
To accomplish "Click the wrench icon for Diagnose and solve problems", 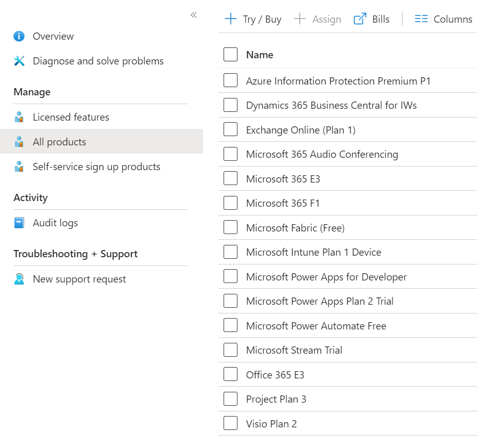I will (19, 61).
